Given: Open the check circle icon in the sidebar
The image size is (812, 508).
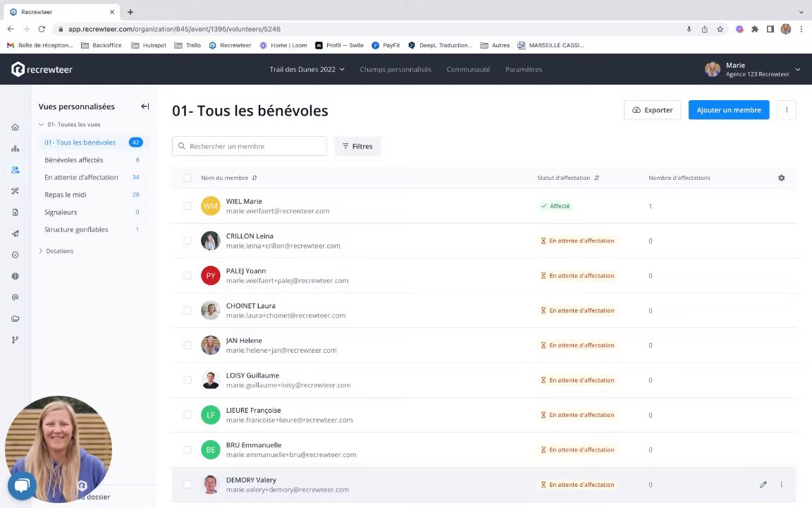Looking at the screenshot, I should (15, 255).
